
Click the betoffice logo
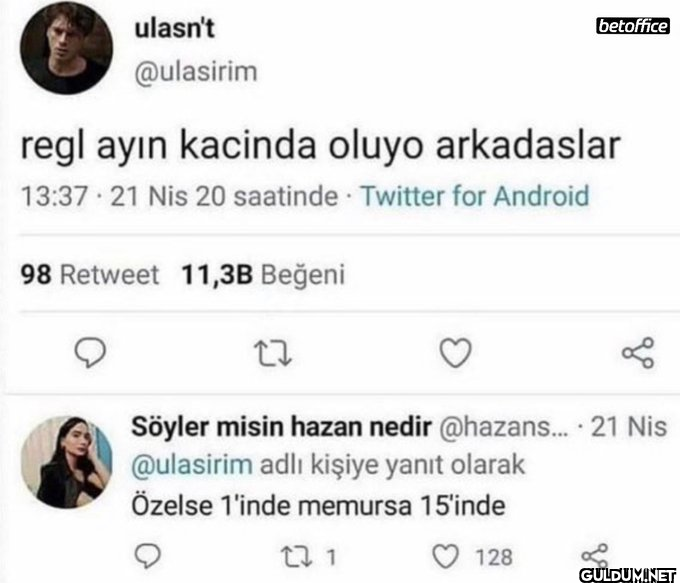631,26
